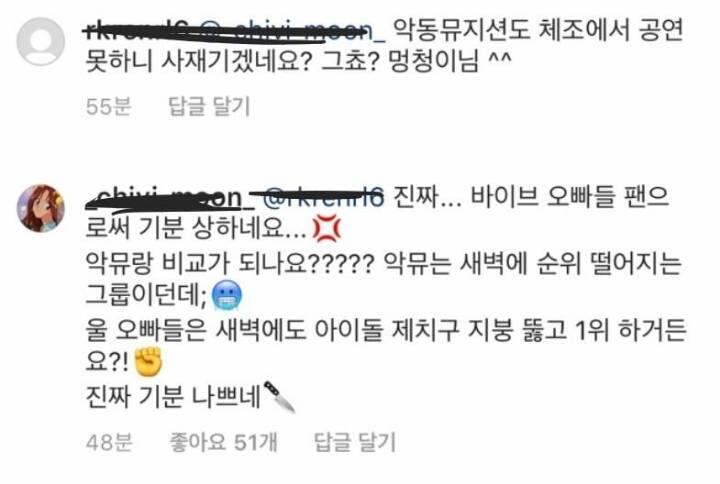Viewport: 720px width, 484px height.
Task: Select the 악동뮤지션도 체조에서 공연 comment text
Action: point(540,30)
